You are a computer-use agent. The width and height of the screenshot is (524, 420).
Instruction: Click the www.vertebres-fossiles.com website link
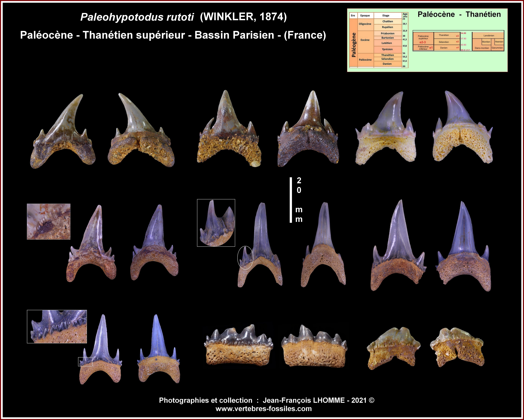tap(263, 409)
